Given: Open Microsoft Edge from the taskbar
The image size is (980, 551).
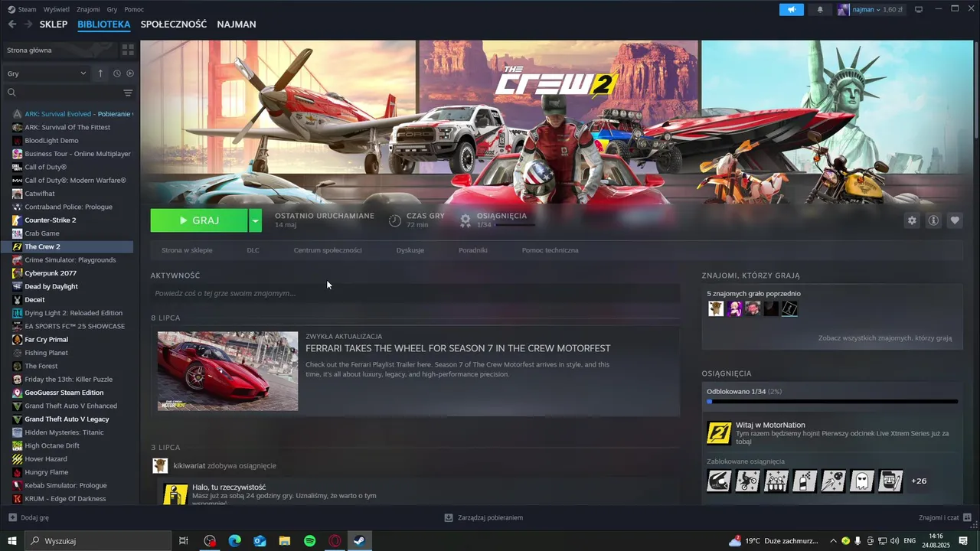Looking at the screenshot, I should click(x=235, y=541).
